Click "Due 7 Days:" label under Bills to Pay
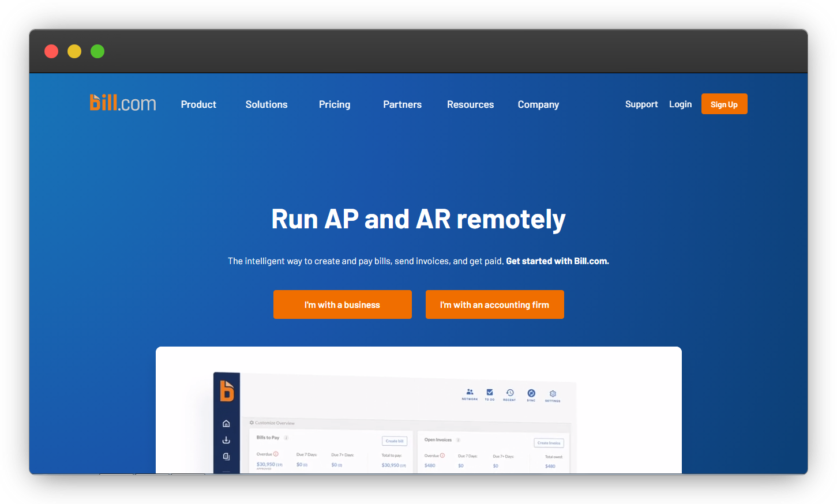 coord(306,454)
